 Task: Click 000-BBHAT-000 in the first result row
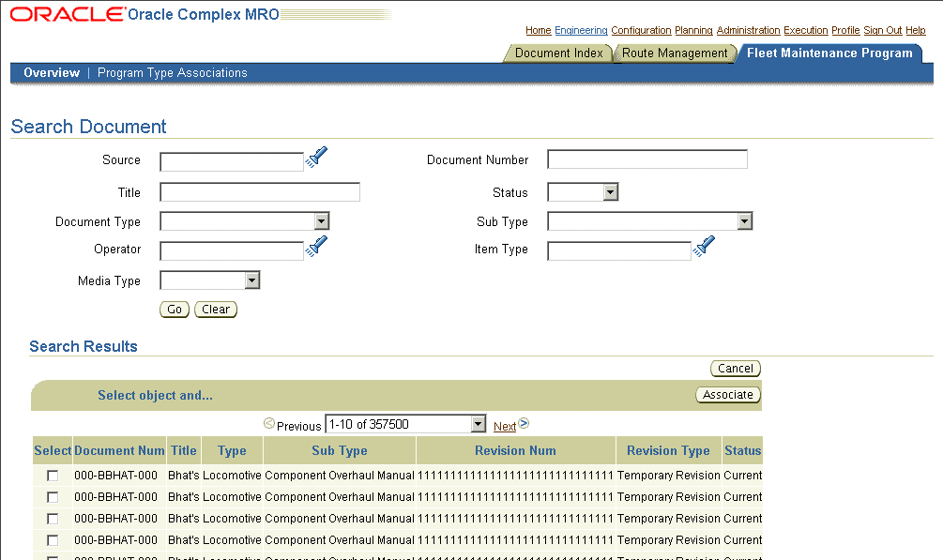(116, 476)
